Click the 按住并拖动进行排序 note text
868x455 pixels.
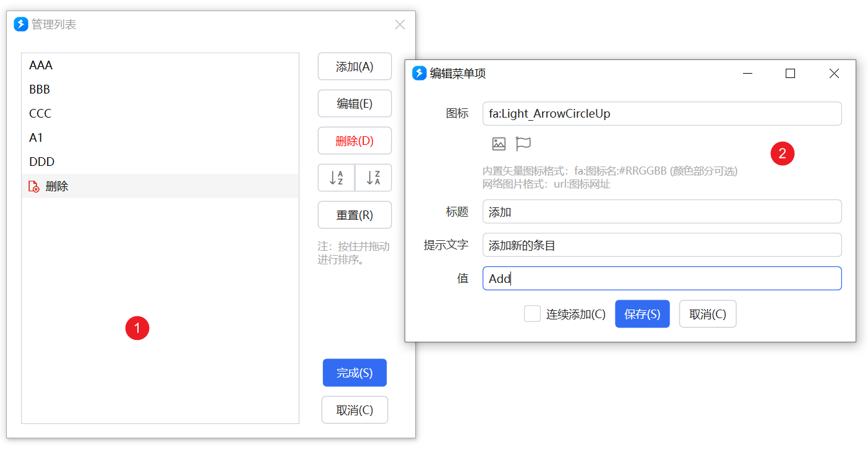(354, 253)
